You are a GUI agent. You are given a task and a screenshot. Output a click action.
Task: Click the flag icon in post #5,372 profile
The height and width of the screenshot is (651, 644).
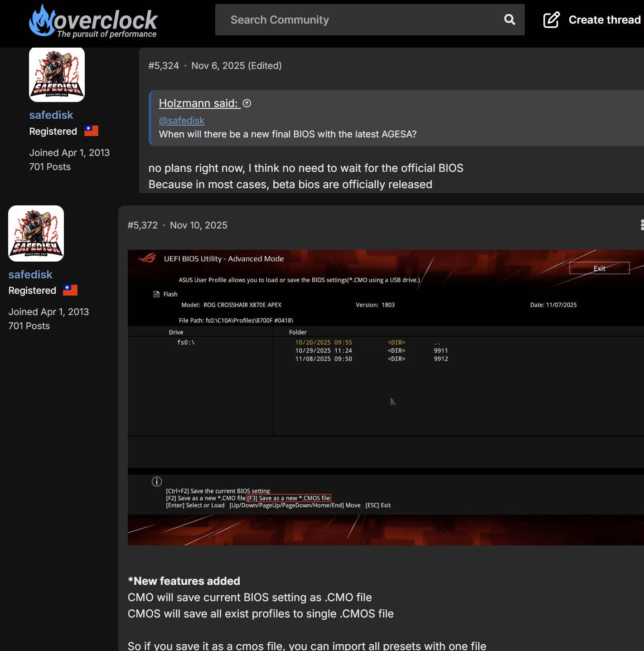tap(70, 290)
